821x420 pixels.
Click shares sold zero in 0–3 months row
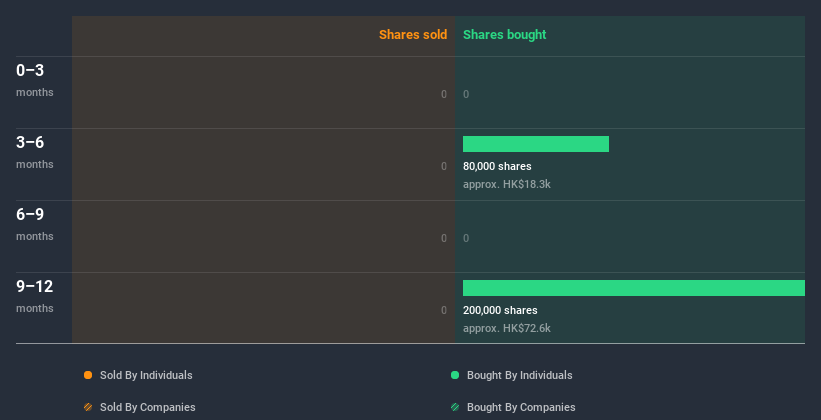point(444,94)
